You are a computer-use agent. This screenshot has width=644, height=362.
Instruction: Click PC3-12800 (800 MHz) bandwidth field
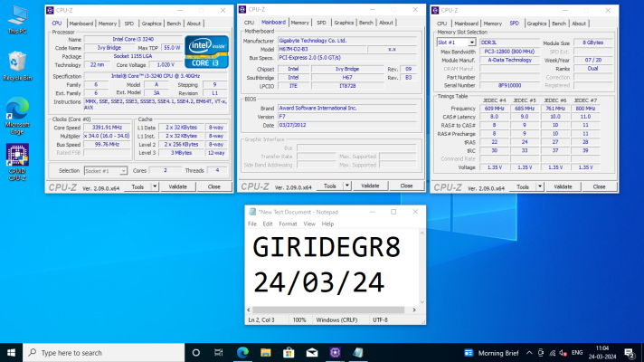coord(510,52)
